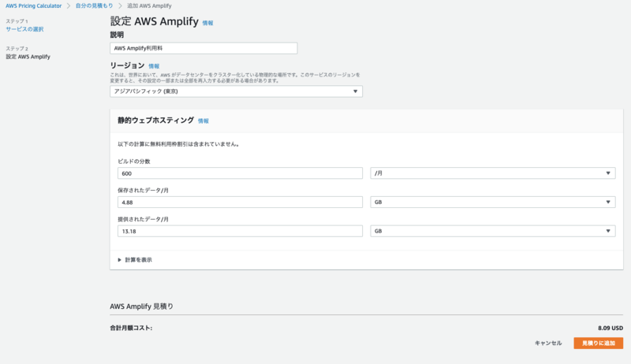631x364 pixels.
Task: Click the 見積りに追加 button
Action: (599, 343)
